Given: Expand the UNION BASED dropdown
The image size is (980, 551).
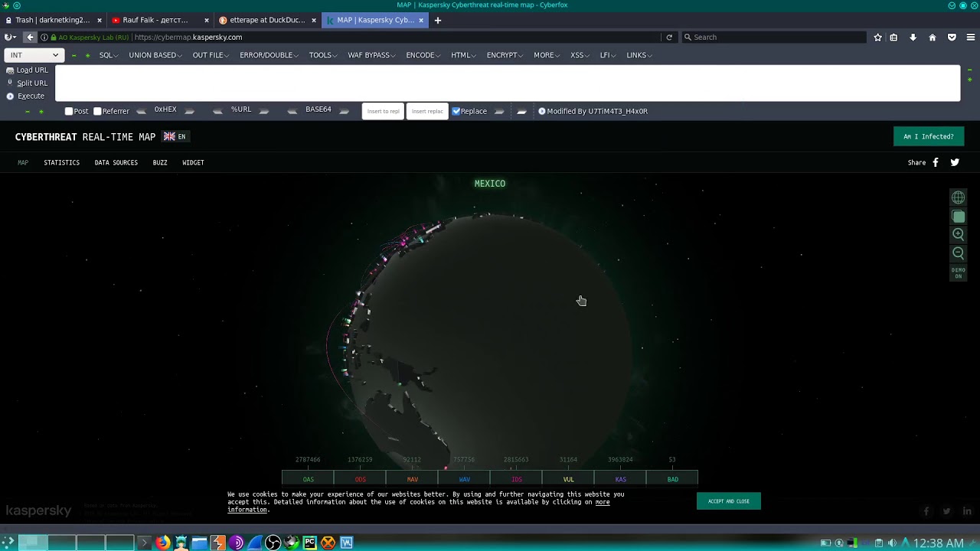Looking at the screenshot, I should (155, 55).
